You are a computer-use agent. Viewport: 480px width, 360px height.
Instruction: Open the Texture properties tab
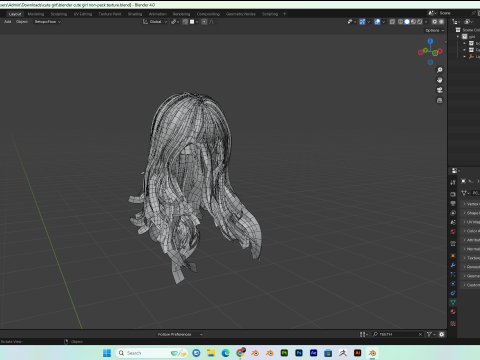point(453,323)
